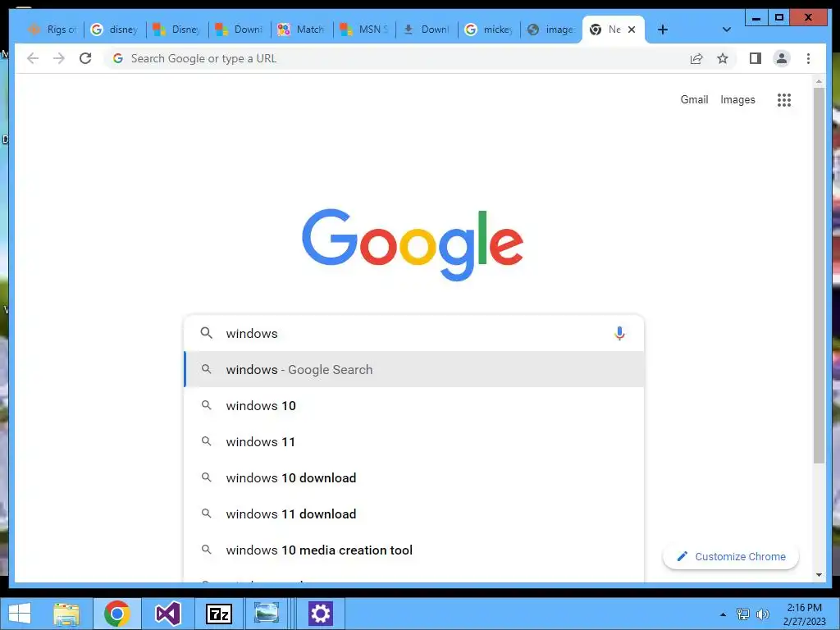Pick the 'windows 10 download' suggestion
Screen dimensions: 840x630
[413, 478]
